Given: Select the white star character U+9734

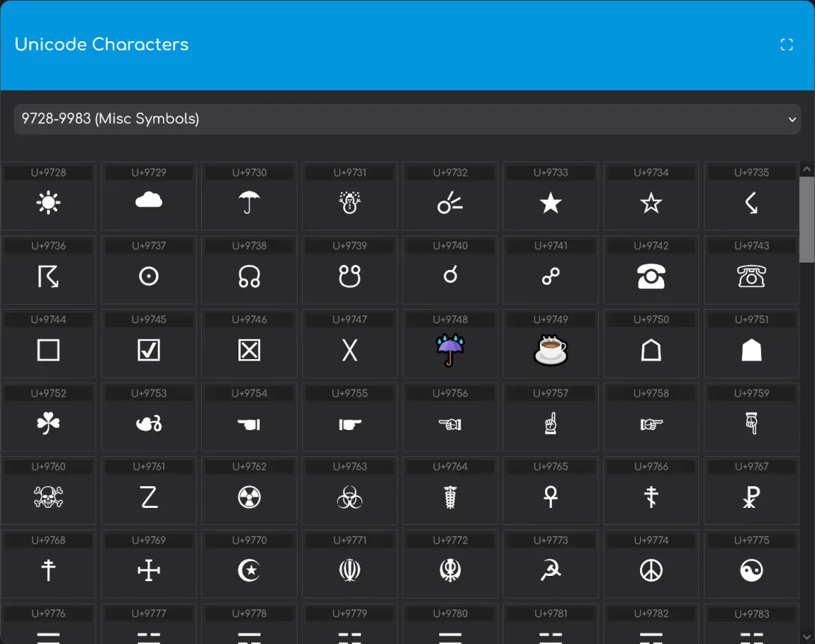Looking at the screenshot, I should [x=651, y=202].
